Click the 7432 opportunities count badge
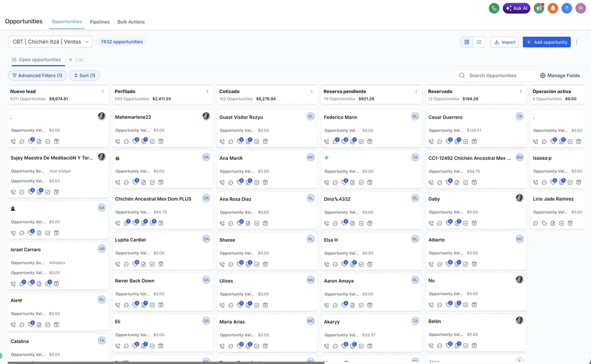The image size is (591, 364). point(122,42)
